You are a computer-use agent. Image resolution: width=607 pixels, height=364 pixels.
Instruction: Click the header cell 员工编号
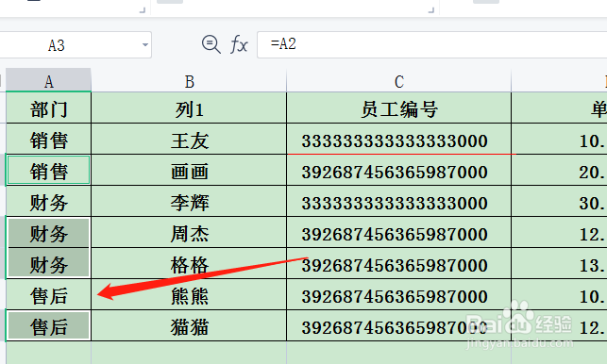tap(398, 108)
